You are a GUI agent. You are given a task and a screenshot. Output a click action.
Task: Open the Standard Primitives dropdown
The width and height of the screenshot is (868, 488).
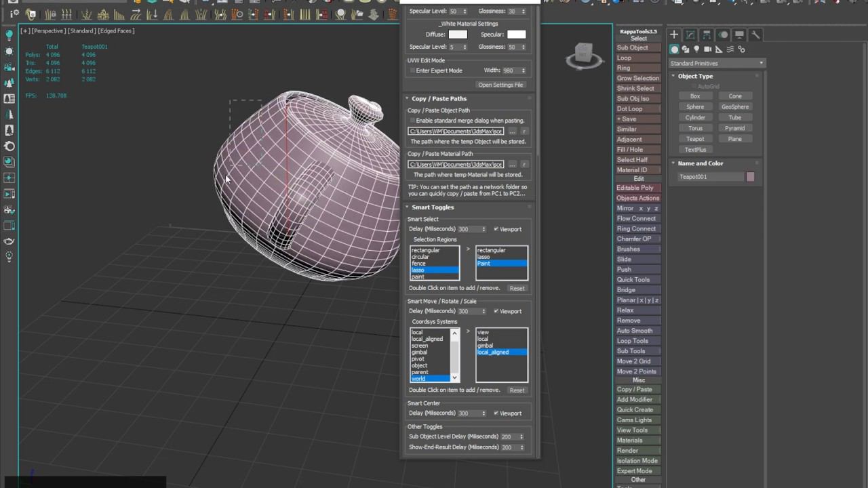click(x=717, y=63)
